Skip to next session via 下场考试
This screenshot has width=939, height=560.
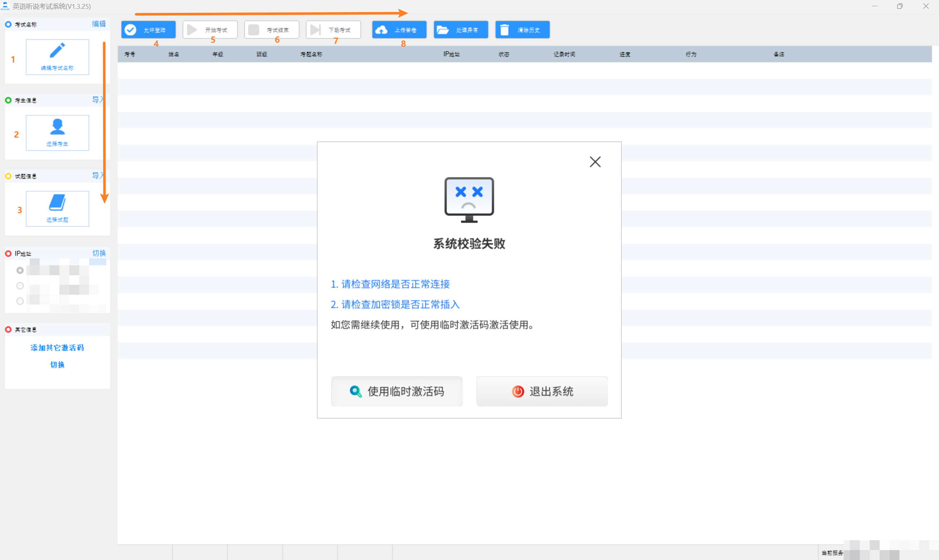click(333, 30)
